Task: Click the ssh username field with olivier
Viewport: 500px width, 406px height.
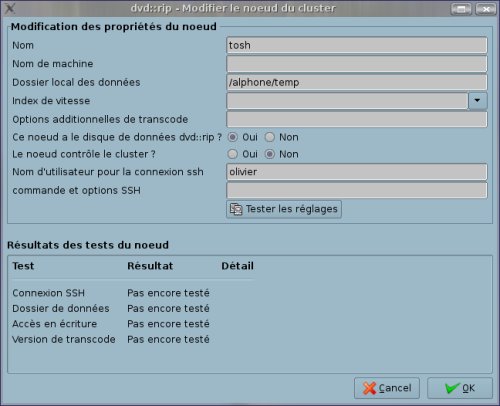Action: click(357, 172)
